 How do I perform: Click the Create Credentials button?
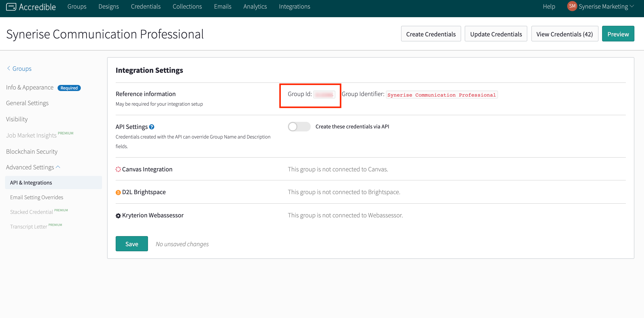(x=431, y=34)
